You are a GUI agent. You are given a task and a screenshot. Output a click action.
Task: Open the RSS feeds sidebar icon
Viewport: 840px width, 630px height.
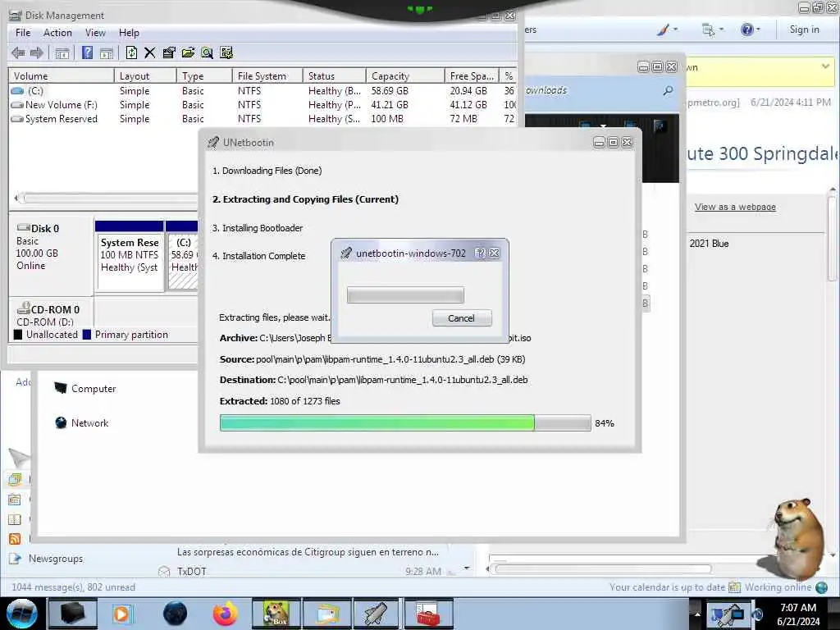tap(15, 539)
